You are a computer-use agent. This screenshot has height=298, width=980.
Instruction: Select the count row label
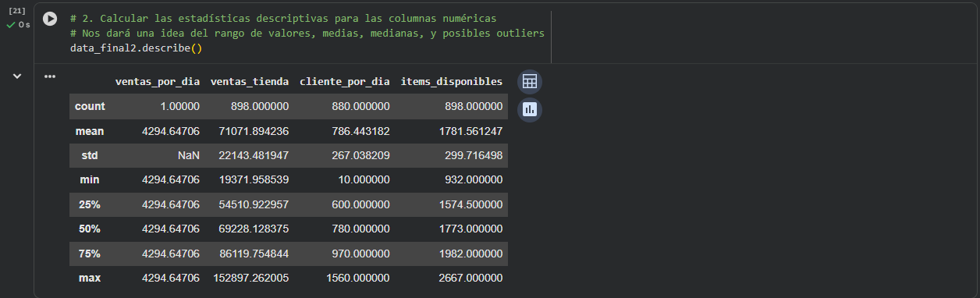point(90,106)
